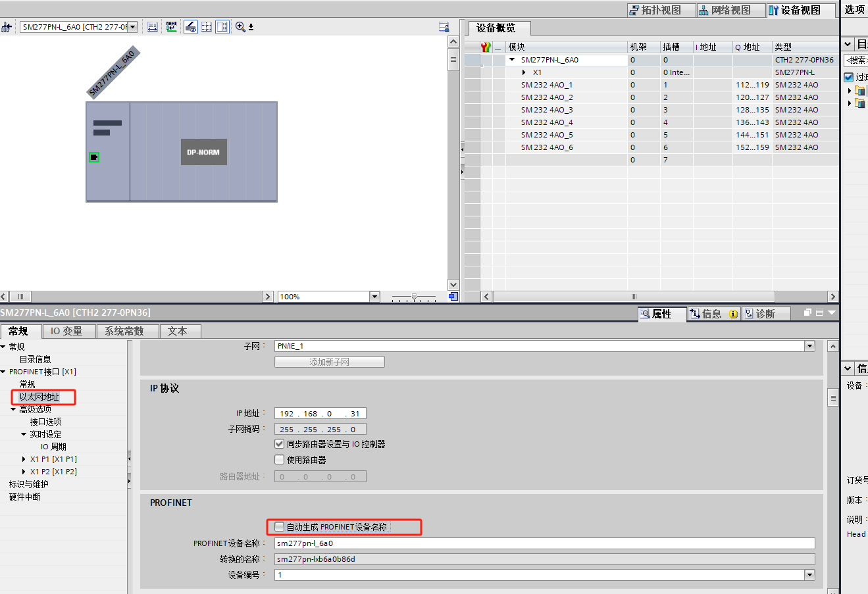Click the show page breaks grid icon
The width and height of the screenshot is (868, 594).
[x=207, y=27]
